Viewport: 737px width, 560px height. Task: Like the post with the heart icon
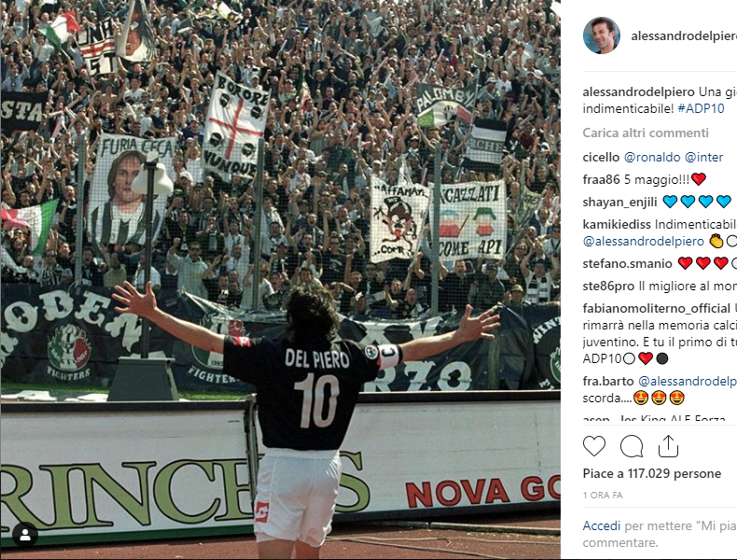(594, 446)
